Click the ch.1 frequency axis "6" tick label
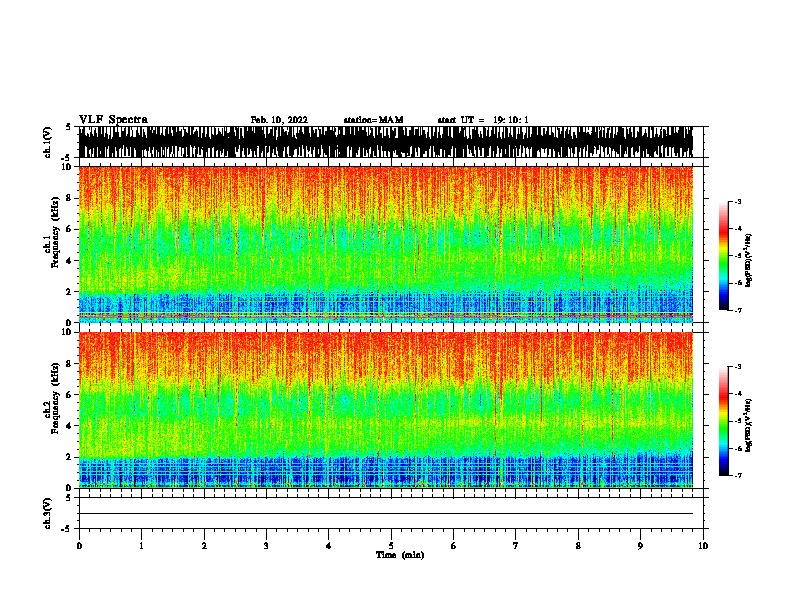The height and width of the screenshot is (612, 792). (69, 229)
